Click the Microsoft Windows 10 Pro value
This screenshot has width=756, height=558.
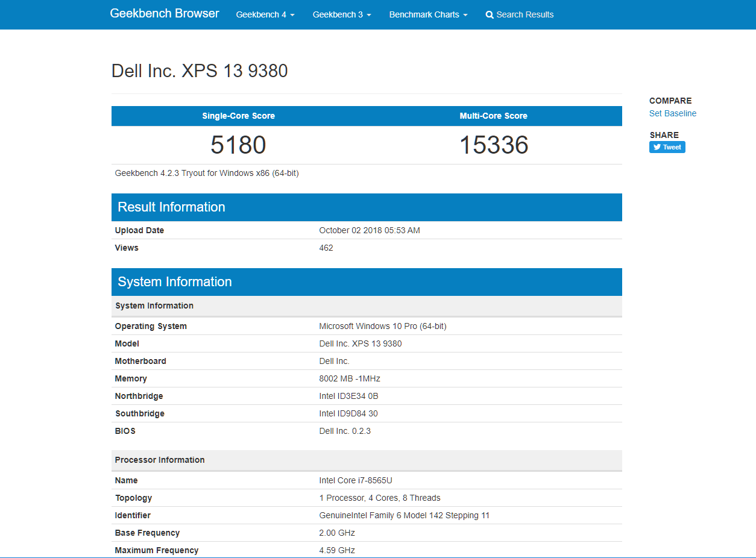point(382,326)
